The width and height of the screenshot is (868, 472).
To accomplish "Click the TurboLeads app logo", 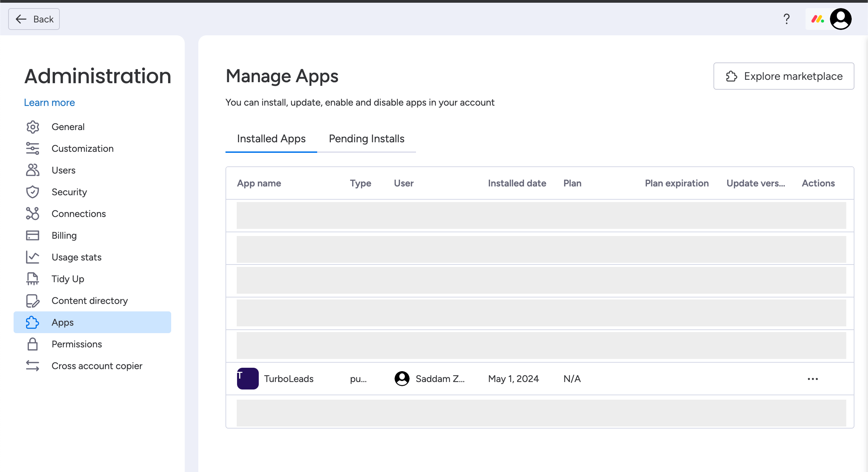I will click(248, 379).
